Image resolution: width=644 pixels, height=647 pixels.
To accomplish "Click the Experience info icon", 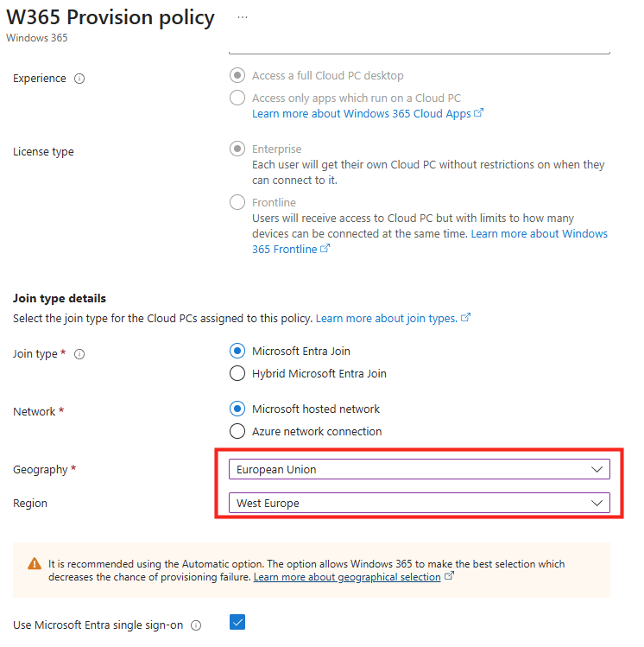I will pos(79,79).
